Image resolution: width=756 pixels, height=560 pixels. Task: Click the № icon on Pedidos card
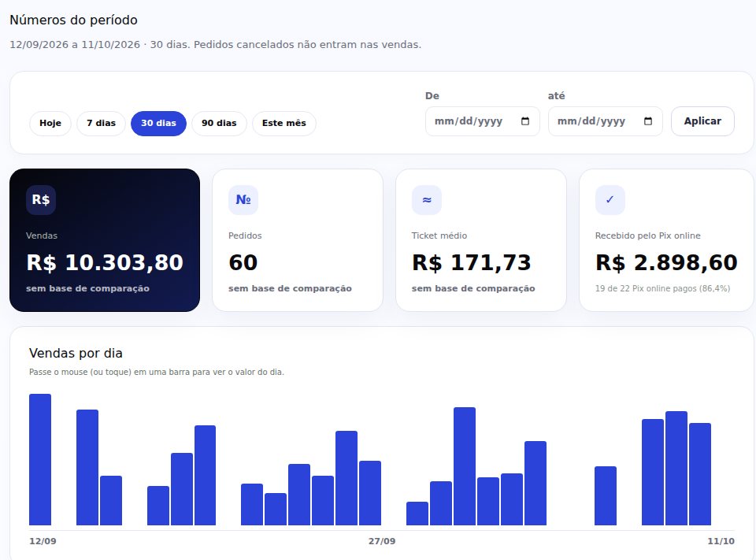(243, 200)
